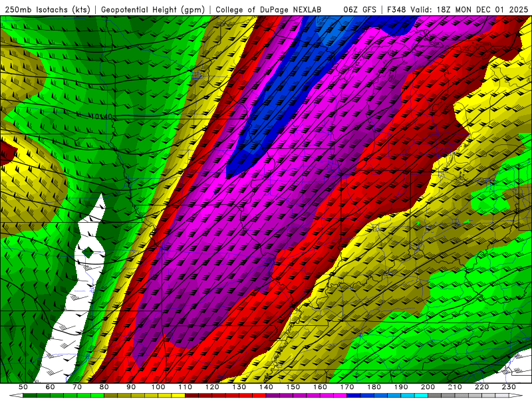Click the gray swatch starting at 200

pyautogui.click(x=435, y=396)
